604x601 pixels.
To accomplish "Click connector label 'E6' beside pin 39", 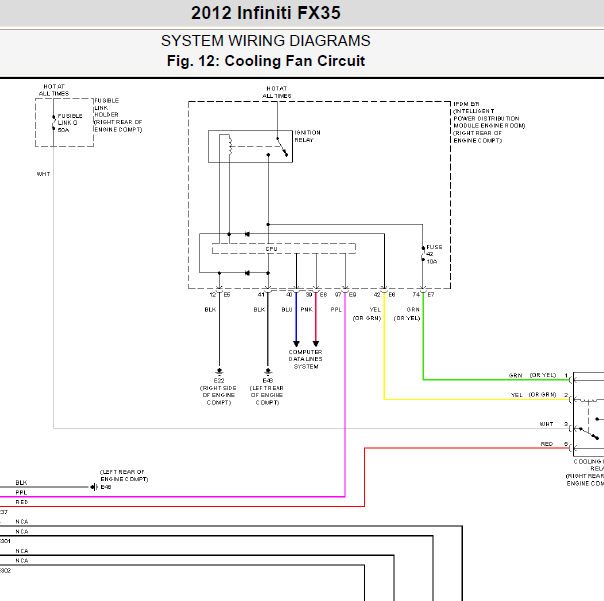I will tap(323, 294).
